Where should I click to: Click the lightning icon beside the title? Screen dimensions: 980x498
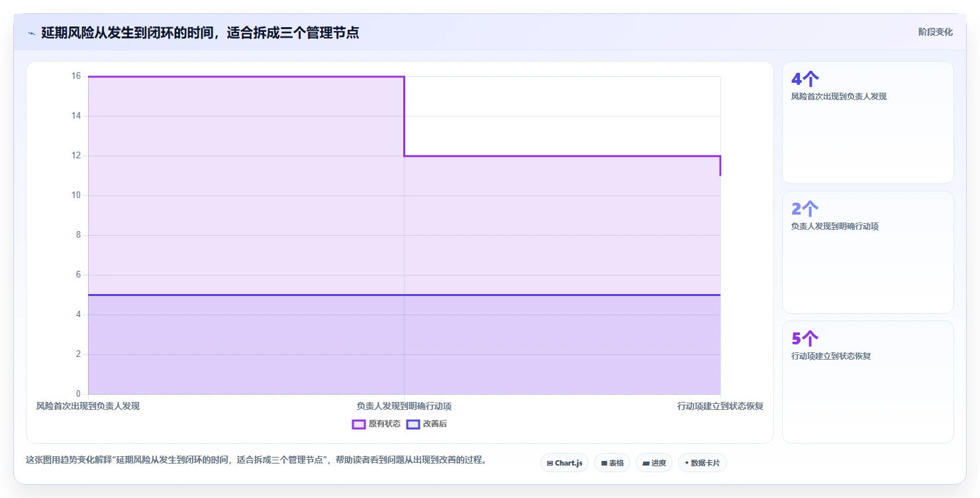tap(31, 32)
